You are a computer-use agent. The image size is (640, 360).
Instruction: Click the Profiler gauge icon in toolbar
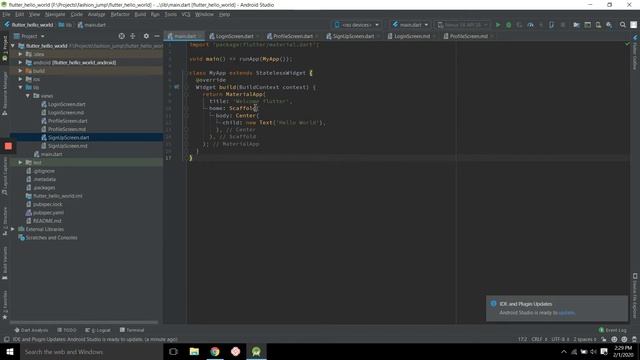point(530,25)
